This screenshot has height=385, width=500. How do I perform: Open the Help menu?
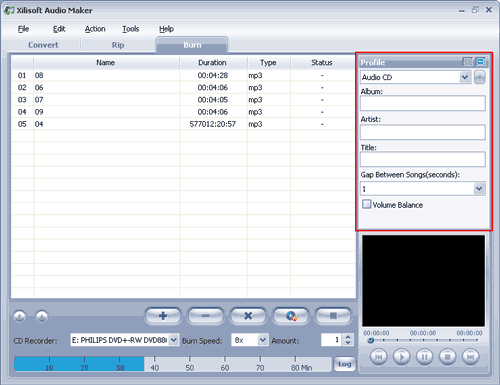point(166,29)
